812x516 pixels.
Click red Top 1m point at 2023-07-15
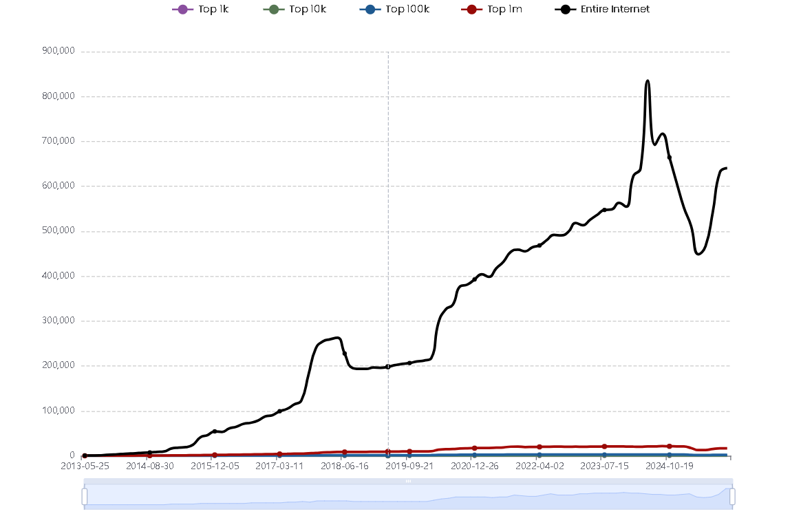coord(604,447)
